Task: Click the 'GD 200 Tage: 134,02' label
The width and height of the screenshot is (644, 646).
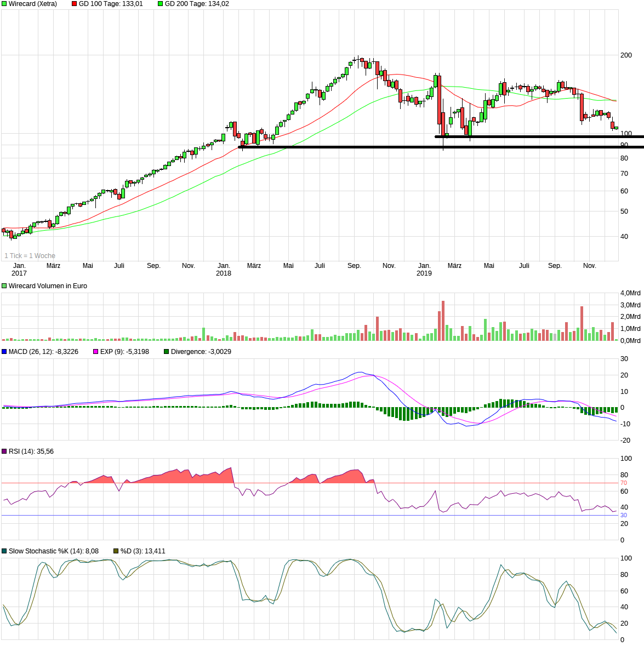Action: (197, 4)
